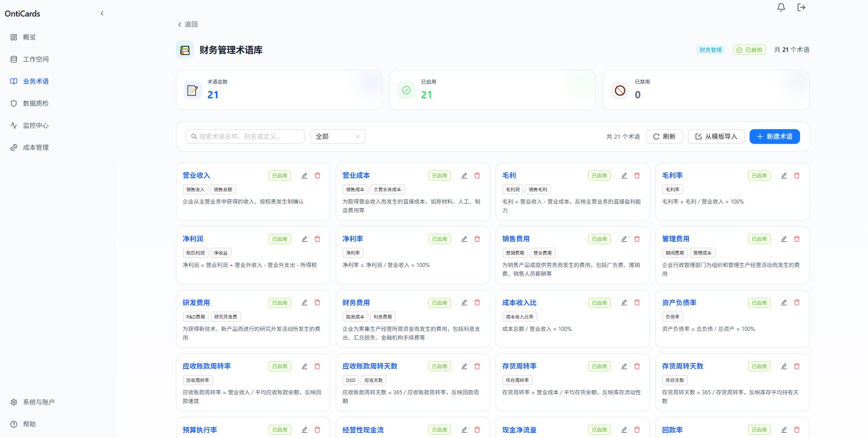The image size is (868, 438).
Task: Edit the 存货周转率 term
Action: [x=624, y=366]
